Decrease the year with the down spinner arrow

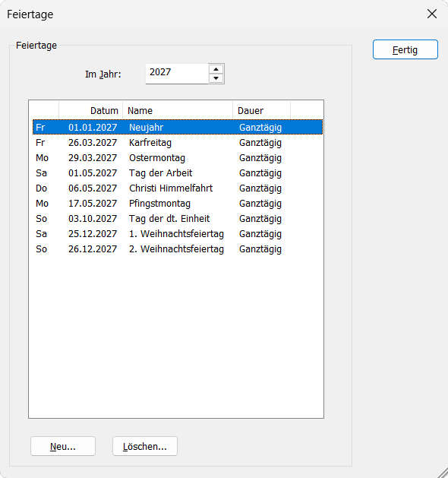pos(216,78)
